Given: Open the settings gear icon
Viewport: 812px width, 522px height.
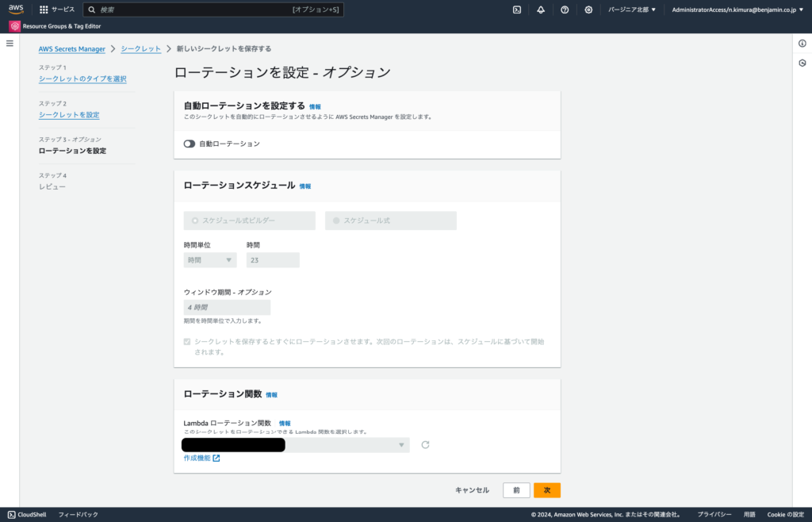Looking at the screenshot, I should tap(588, 10).
